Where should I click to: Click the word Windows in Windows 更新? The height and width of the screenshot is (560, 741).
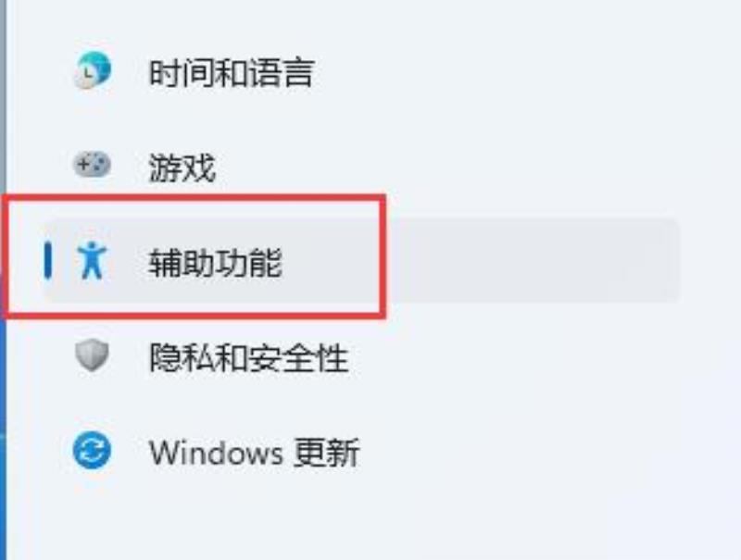[216, 453]
